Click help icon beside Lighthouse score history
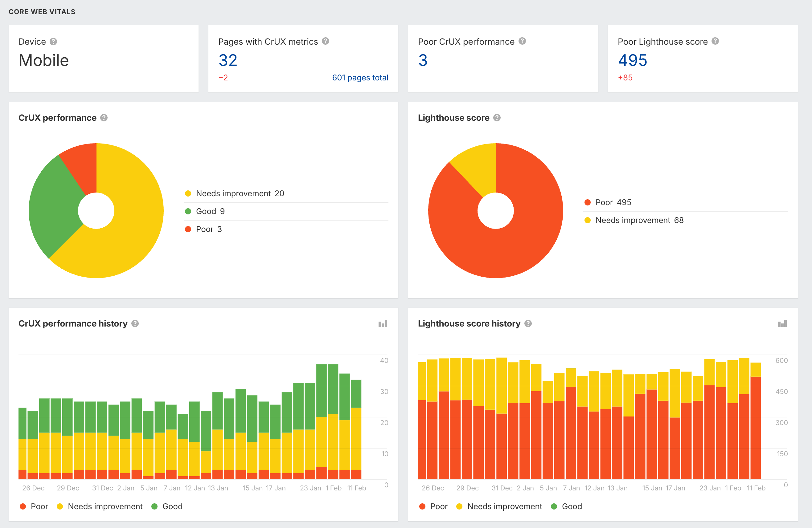812x528 pixels. [x=528, y=323]
